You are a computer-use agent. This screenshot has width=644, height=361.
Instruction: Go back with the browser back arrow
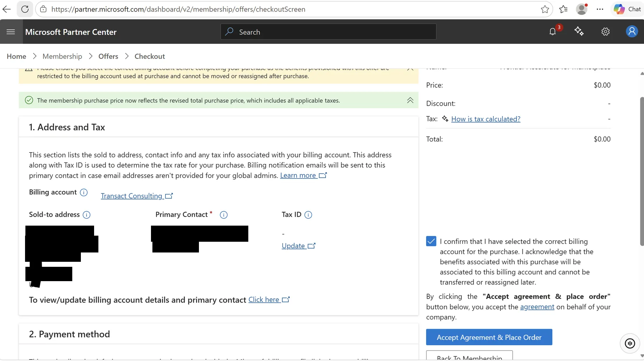[x=7, y=9]
